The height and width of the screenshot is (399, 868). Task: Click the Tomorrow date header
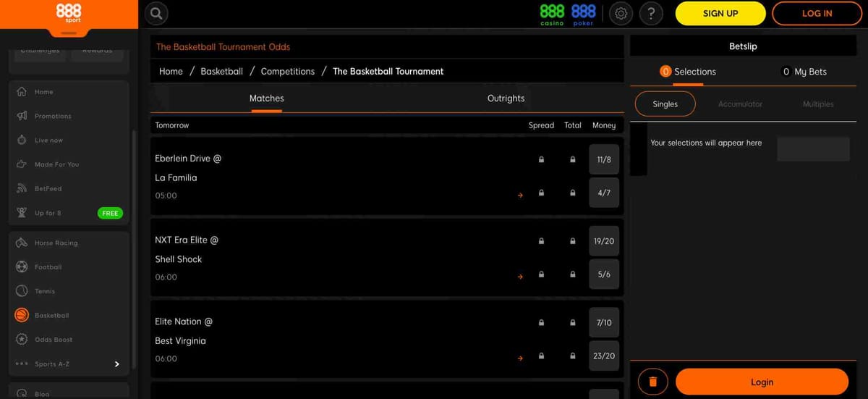click(172, 125)
